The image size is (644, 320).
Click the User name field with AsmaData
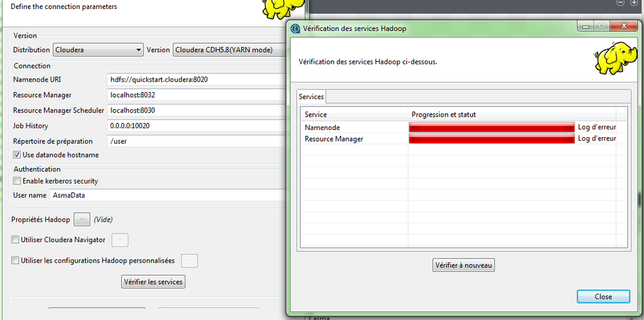[x=168, y=195]
